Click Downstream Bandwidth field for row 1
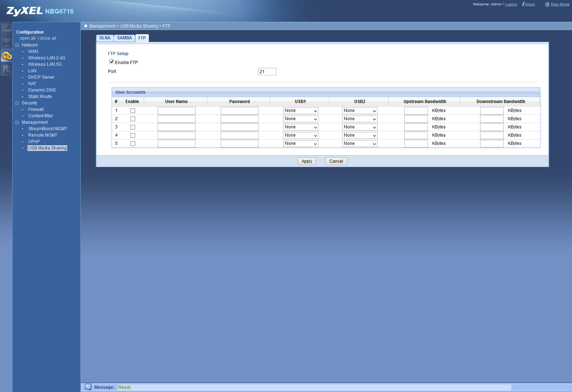The height and width of the screenshot is (392, 572). point(492,111)
